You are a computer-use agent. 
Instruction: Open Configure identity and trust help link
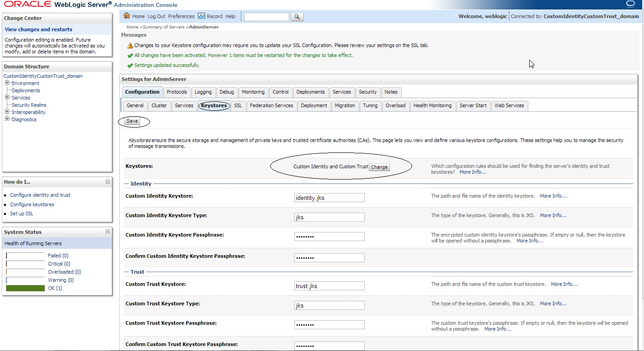click(x=40, y=195)
